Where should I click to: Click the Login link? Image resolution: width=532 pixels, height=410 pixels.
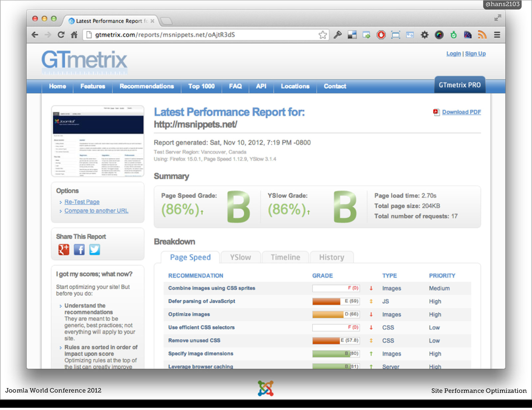click(x=454, y=54)
